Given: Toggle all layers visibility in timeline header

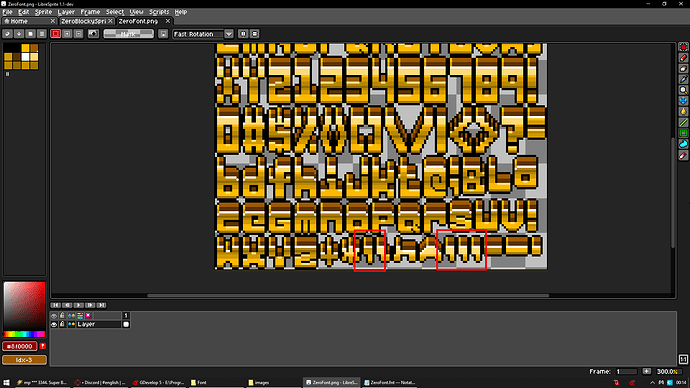Looking at the screenshot, I should click(x=54, y=315).
